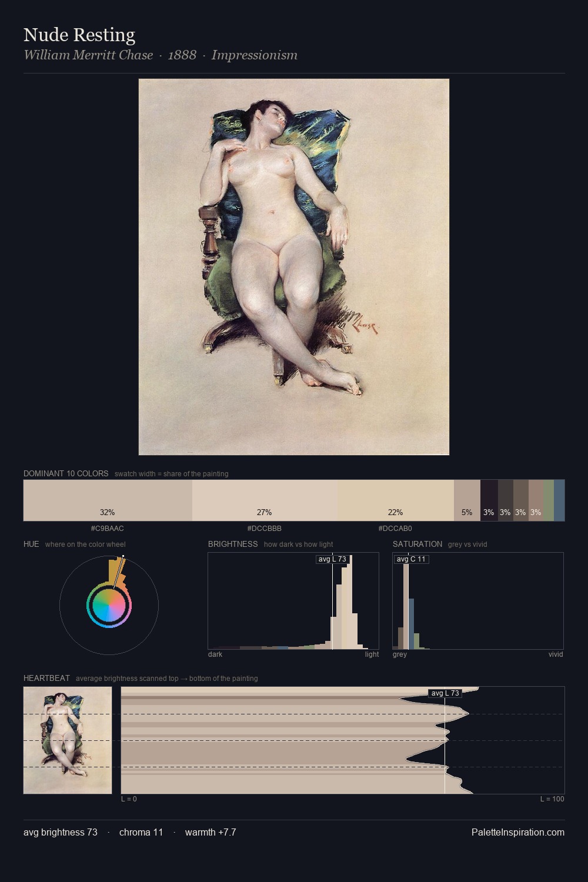Click the 'L = 0' axis label
This screenshot has width=588, height=882.
pos(129,799)
